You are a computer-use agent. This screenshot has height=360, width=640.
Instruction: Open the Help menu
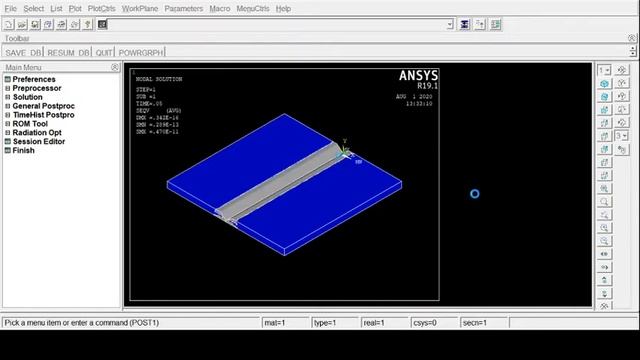pos(283,9)
